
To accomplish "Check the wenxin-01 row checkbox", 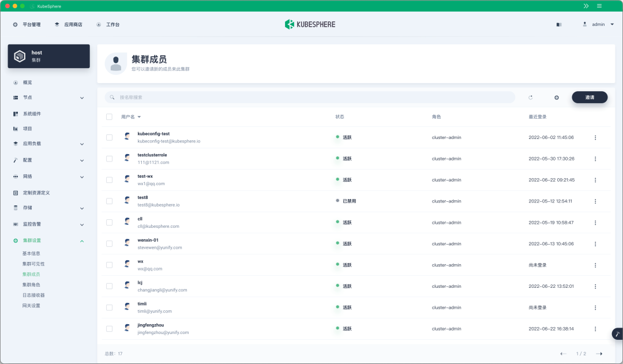I will 109,243.
